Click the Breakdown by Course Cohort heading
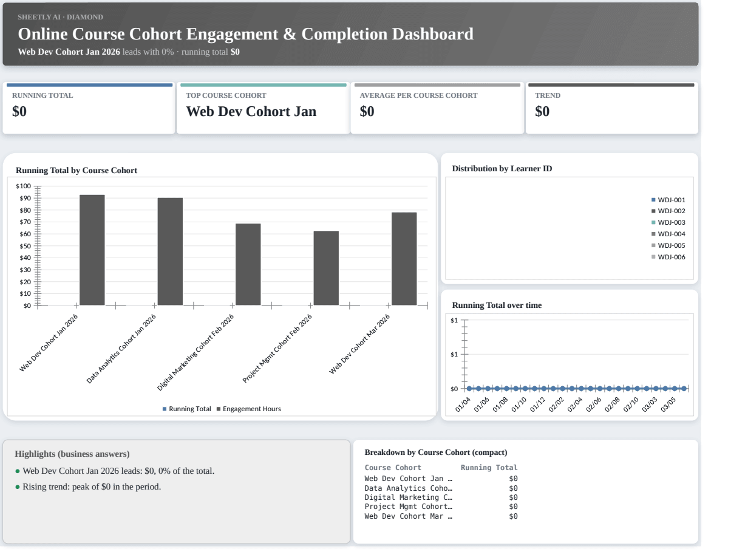This screenshot has height=560, width=745. click(436, 452)
